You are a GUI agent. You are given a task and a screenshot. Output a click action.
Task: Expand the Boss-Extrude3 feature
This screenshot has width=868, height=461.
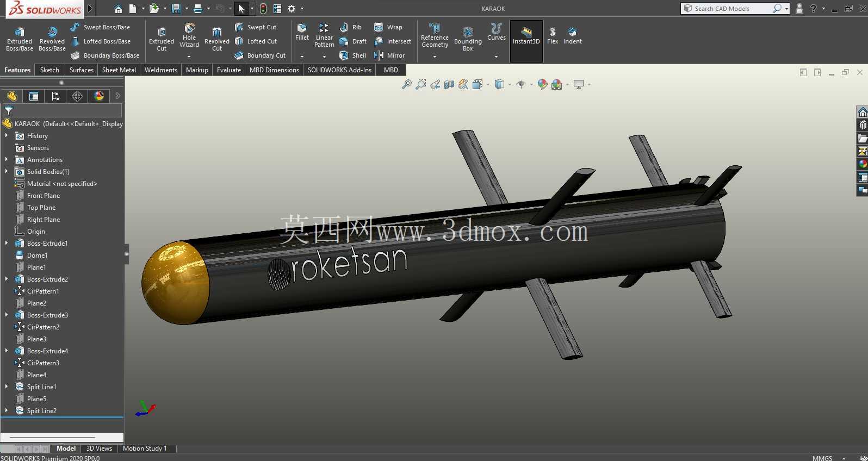(x=7, y=315)
